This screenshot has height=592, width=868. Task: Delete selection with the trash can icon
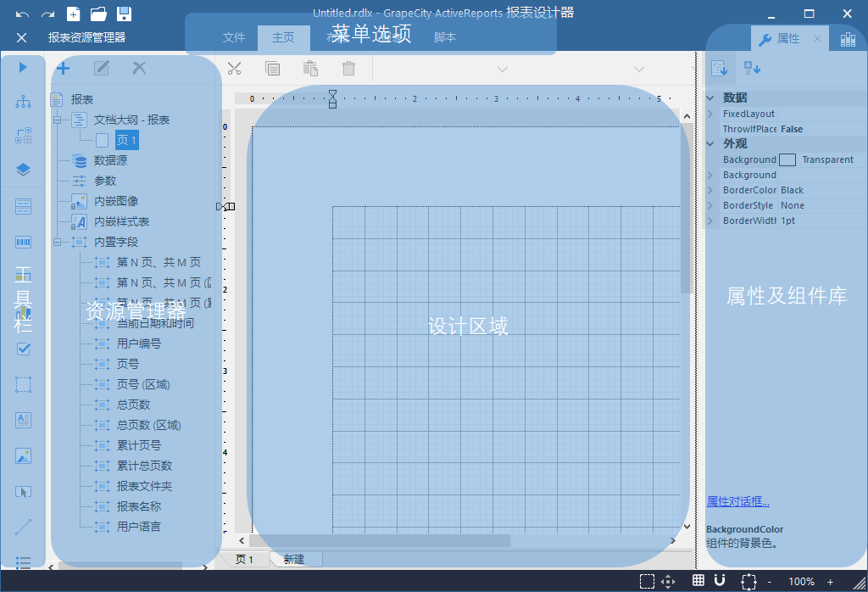[348, 69]
